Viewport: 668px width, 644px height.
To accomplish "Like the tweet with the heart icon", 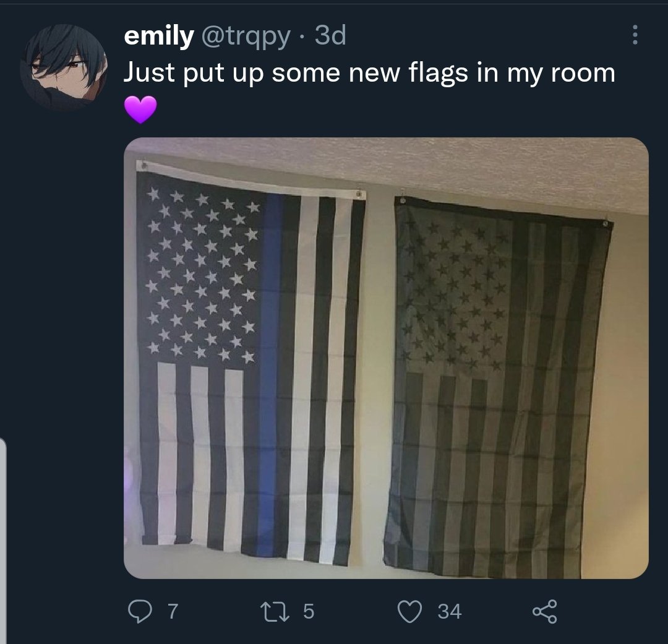I will tap(410, 612).
